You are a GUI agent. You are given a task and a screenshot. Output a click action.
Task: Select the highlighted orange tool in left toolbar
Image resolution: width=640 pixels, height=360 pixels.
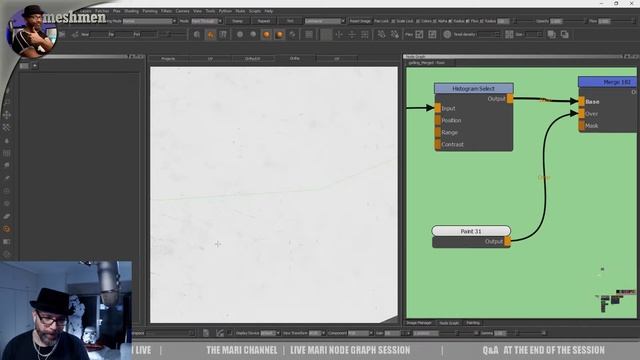pos(7,229)
